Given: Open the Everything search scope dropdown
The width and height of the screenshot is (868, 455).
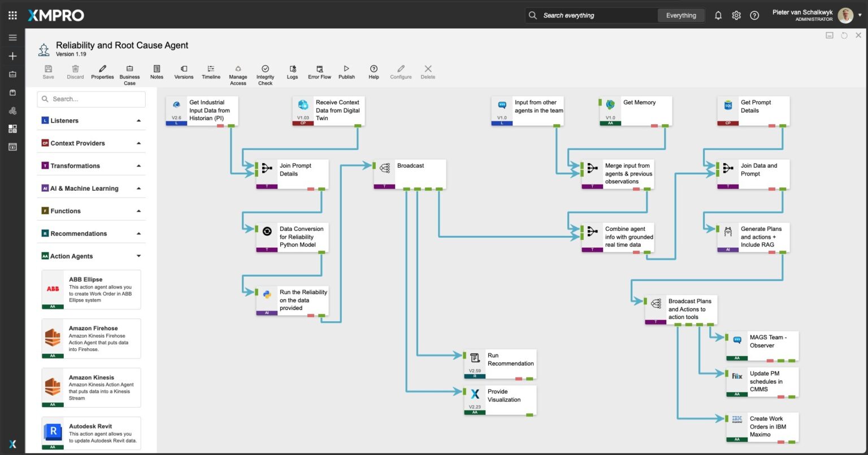Looking at the screenshot, I should [x=681, y=16].
